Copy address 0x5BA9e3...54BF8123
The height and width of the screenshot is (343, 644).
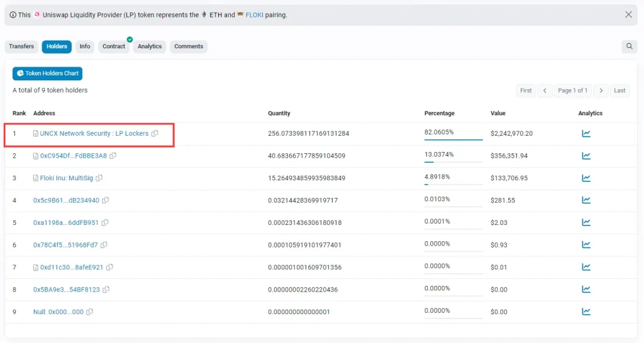[x=106, y=289]
